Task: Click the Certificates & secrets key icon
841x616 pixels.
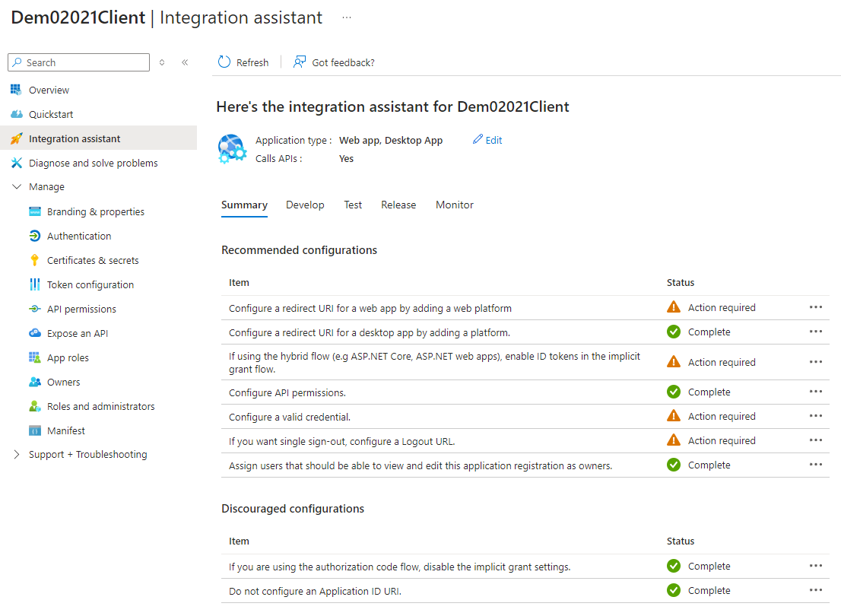Action: [x=35, y=260]
